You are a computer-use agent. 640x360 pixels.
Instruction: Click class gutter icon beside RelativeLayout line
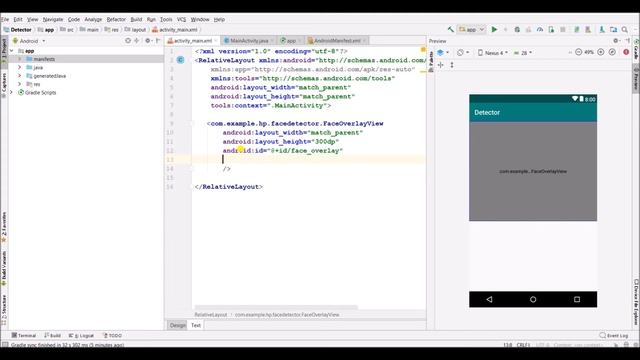pyautogui.click(x=180, y=60)
